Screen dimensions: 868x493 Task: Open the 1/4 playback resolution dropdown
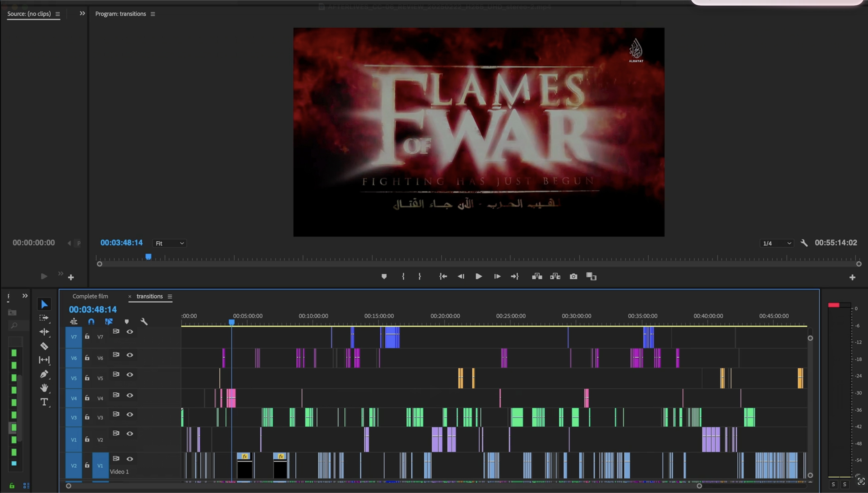tap(777, 243)
